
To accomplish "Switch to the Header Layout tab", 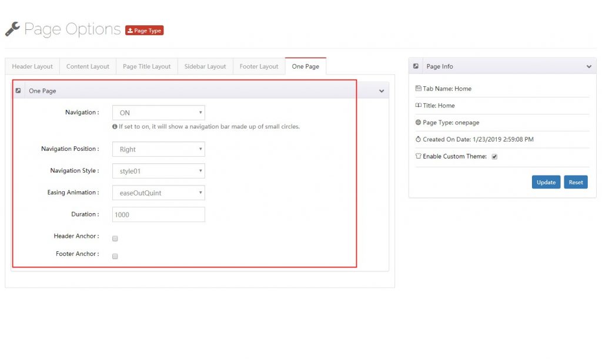I will tap(32, 66).
